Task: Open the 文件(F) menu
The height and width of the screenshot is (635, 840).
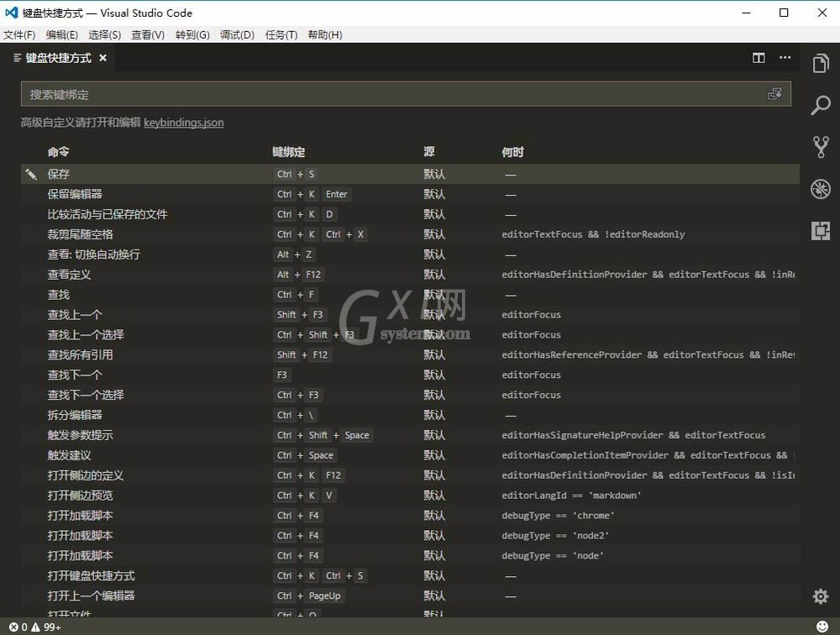Action: (19, 34)
